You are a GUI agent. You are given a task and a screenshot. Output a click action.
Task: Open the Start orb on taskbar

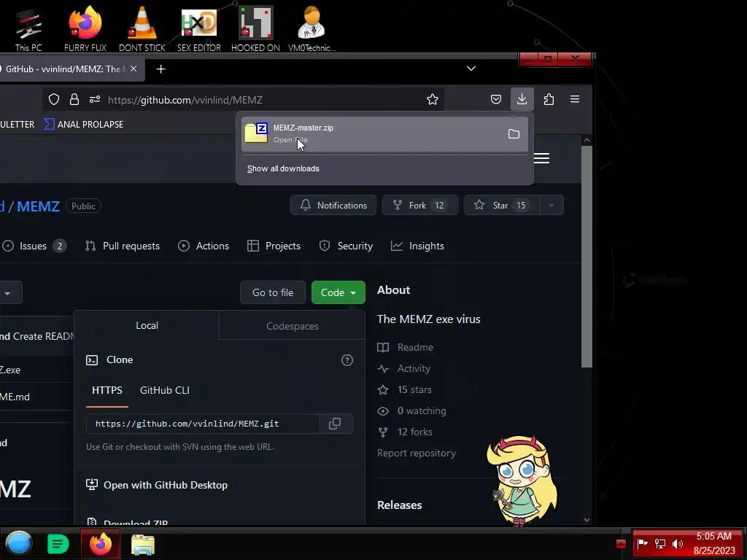(19, 543)
